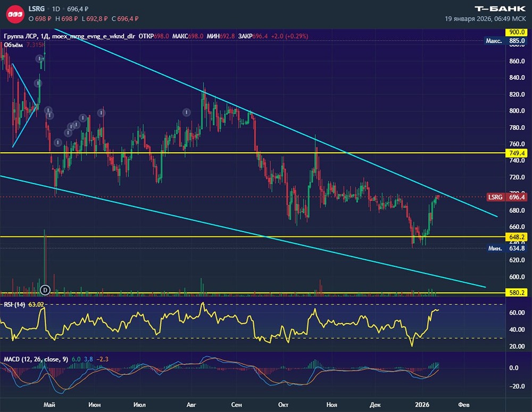
Task: Click the Фев label on time axis
Action: tap(464, 405)
